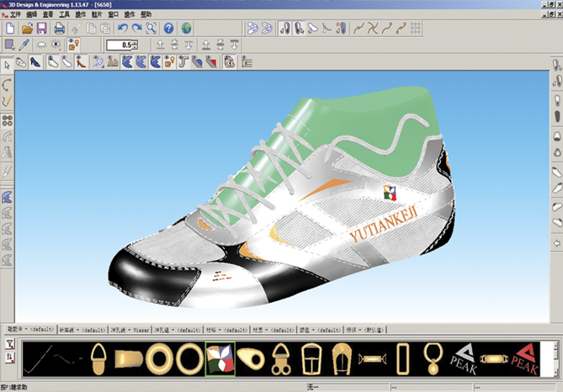
Task: Select the arrow pointer tool
Action: (7, 65)
